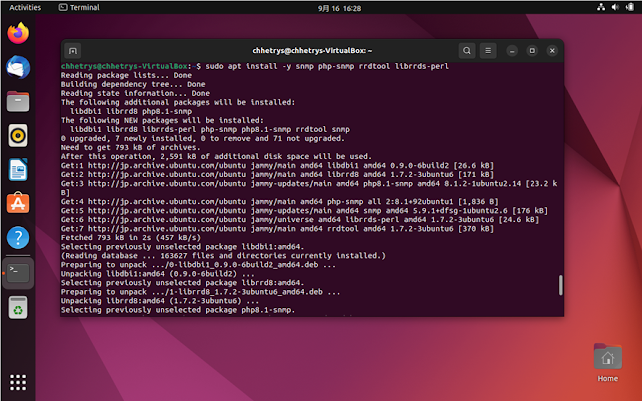Click 'Unpacking libdbi1:amd64' line
The image size is (642, 401).
[158, 273]
